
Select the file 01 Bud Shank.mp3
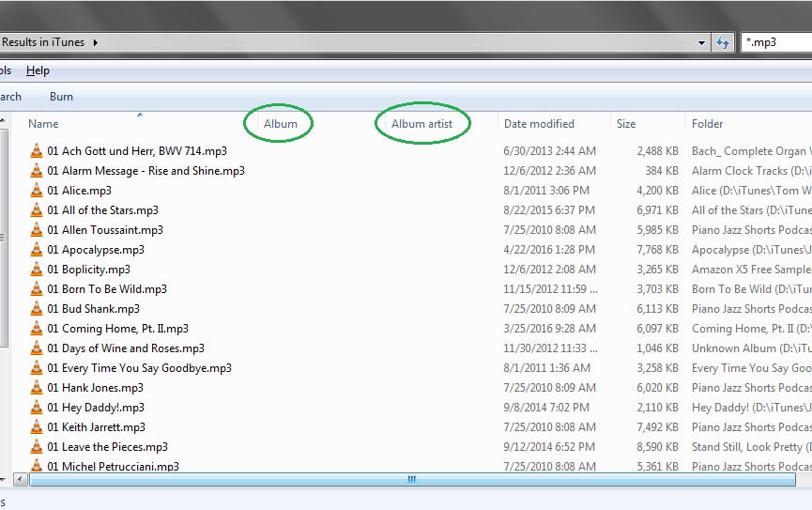click(93, 308)
